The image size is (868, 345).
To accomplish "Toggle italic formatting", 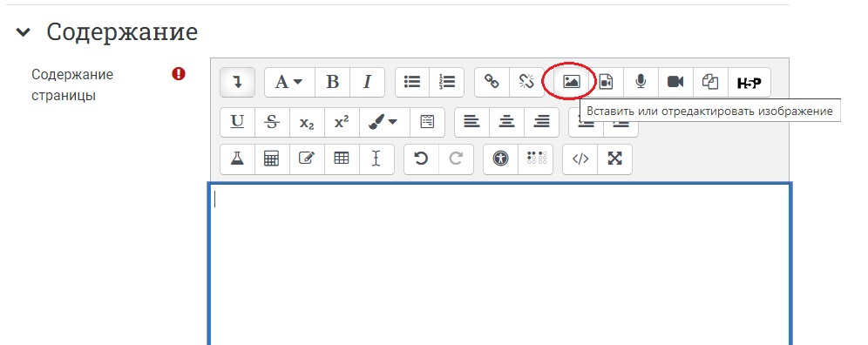I will pyautogui.click(x=367, y=82).
